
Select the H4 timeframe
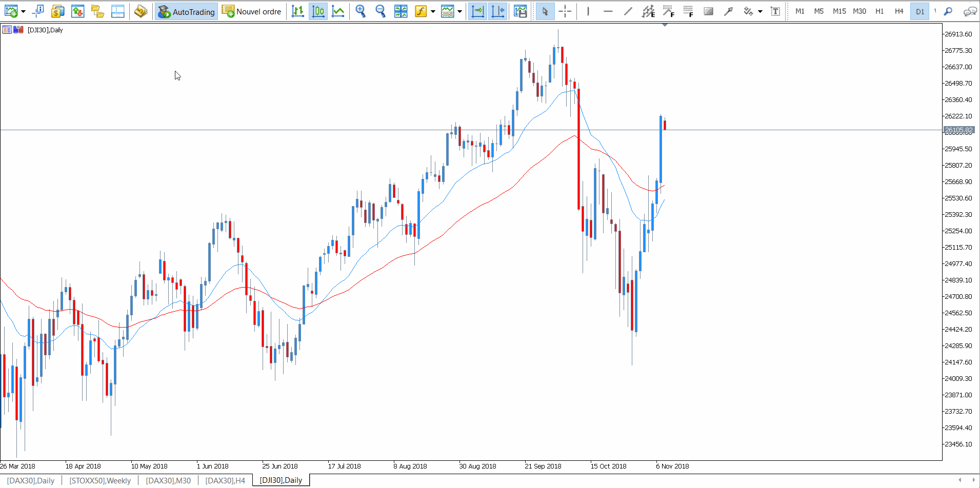coord(898,11)
